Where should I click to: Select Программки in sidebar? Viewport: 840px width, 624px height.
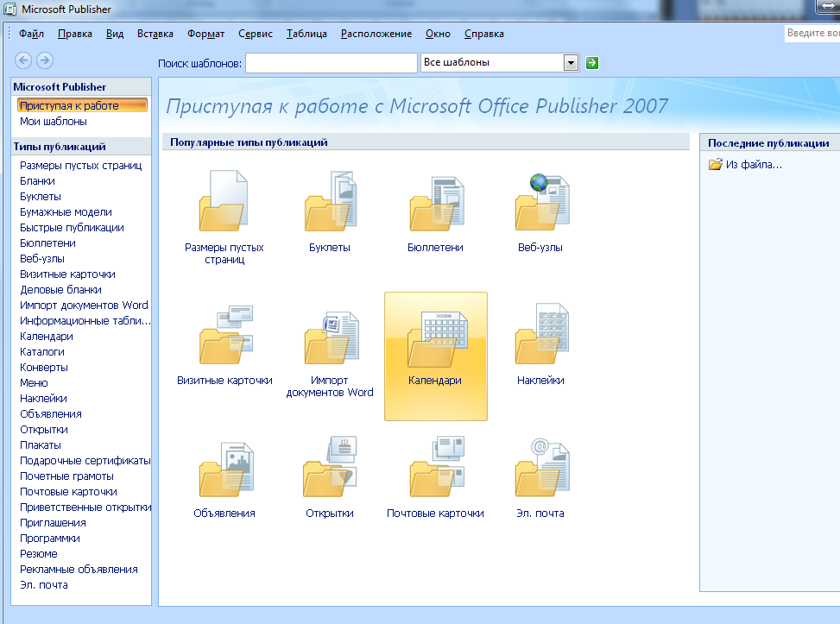point(50,539)
